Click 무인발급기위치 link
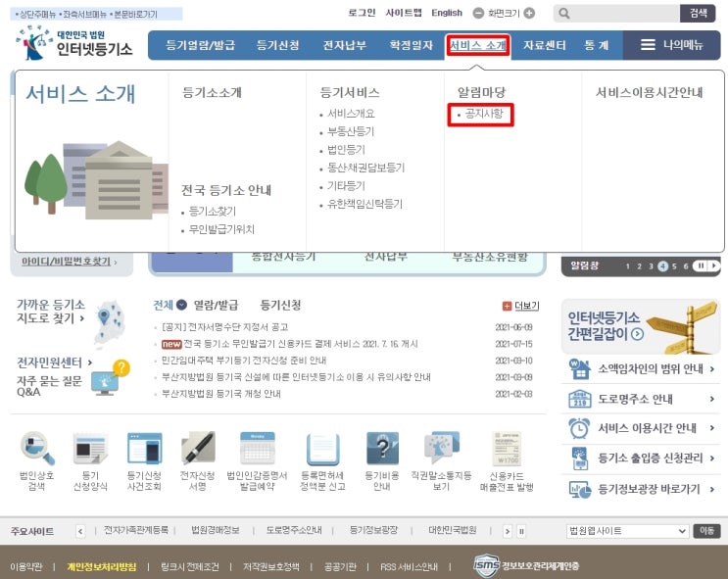Viewport: 728px width, 579px height. point(221,229)
